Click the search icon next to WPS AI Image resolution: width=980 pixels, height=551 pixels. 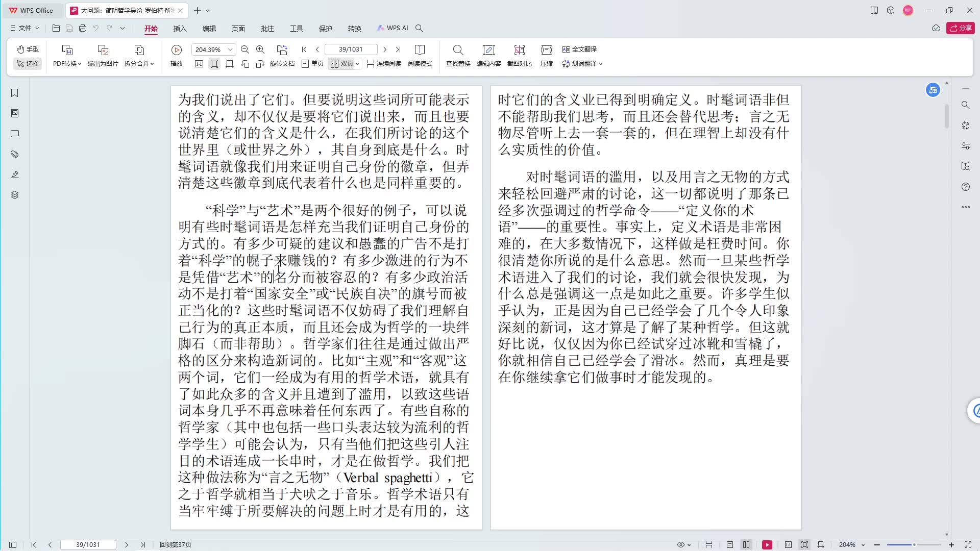pos(419,28)
